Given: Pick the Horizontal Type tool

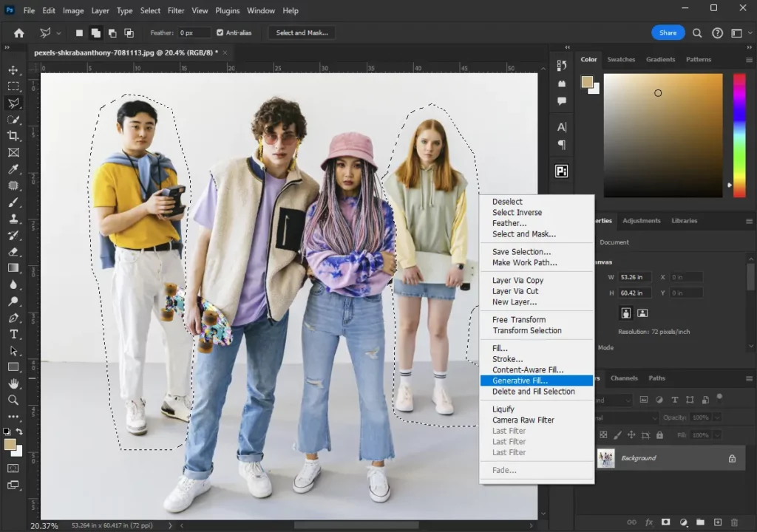Looking at the screenshot, I should pyautogui.click(x=13, y=335).
